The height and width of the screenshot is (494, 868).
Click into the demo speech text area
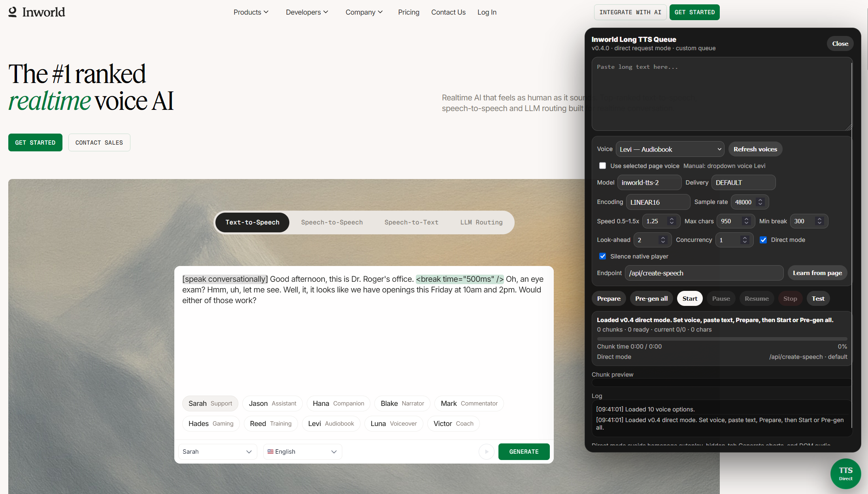pyautogui.click(x=364, y=330)
